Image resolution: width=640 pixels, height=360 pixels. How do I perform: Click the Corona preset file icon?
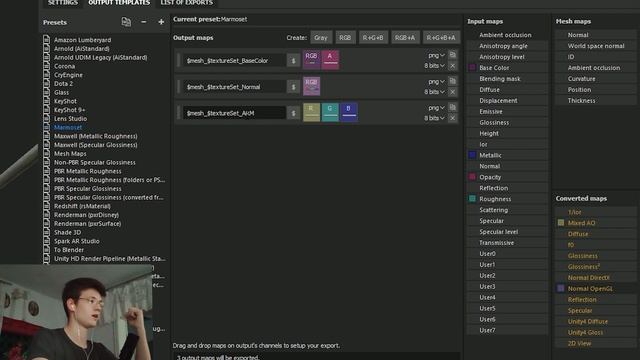click(x=47, y=66)
